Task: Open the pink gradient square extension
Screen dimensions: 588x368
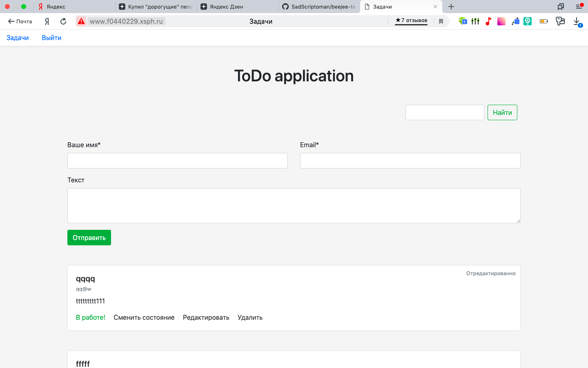Action: 501,21
